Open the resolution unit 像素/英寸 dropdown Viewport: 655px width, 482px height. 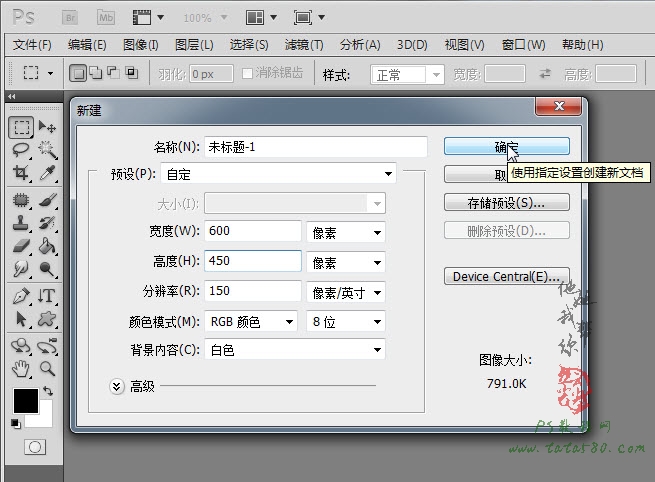click(x=346, y=292)
